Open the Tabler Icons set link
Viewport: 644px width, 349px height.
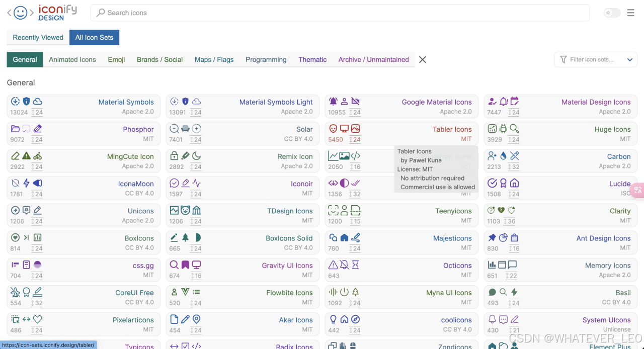[452, 129]
